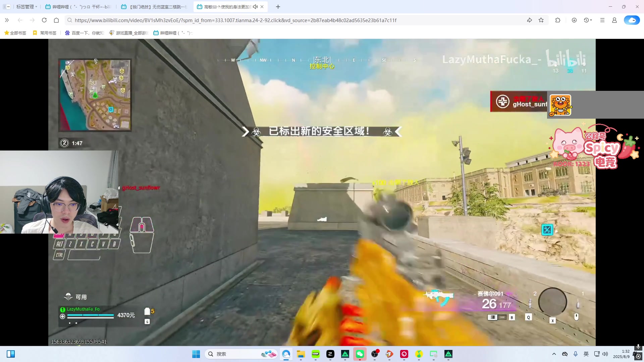Viewport: 644px width, 362px height.
Task: Open the green screen-chat app icon
Action: pos(434,354)
